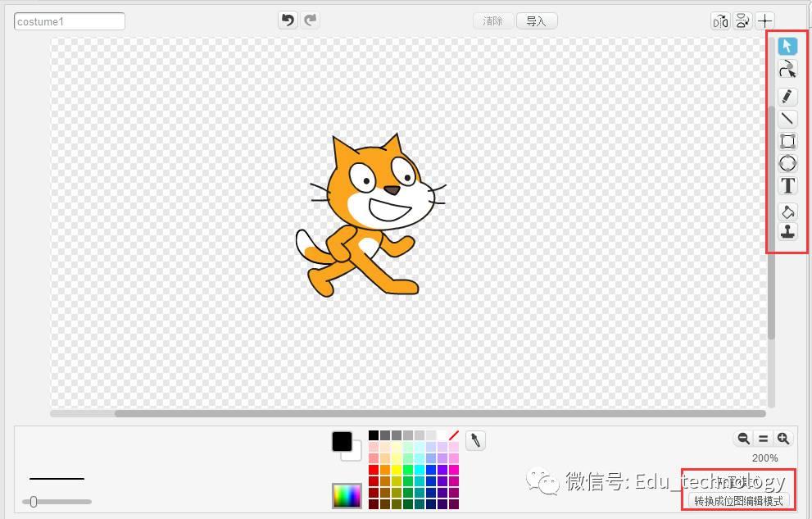Pick the vivid blue swatch, fourth palette row
Viewport: 812px width, 519px height.
(431, 470)
